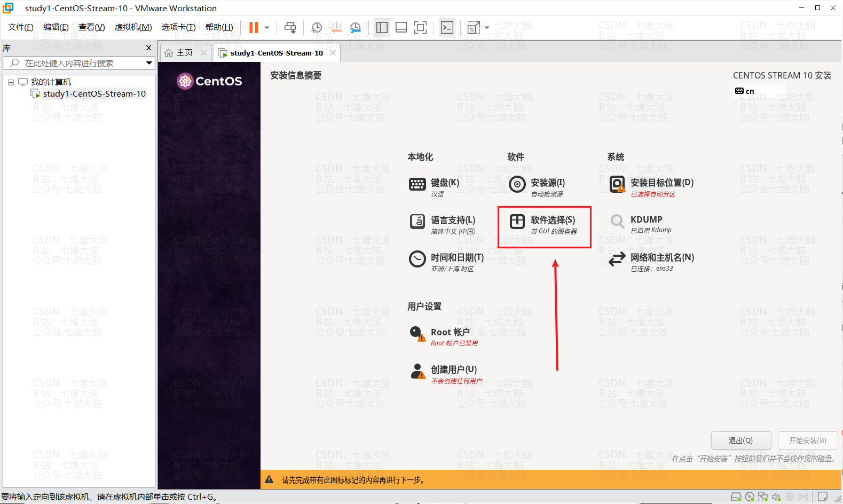
Task: Click the message log note icon
Action: tap(823, 497)
